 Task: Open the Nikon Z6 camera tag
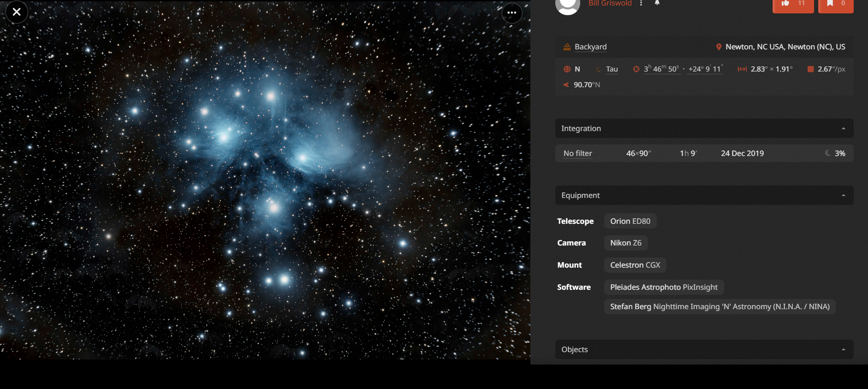(x=626, y=243)
